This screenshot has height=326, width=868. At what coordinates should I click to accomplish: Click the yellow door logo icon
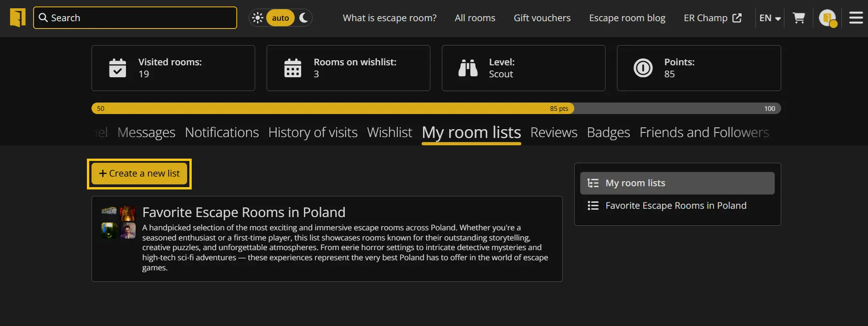point(18,18)
